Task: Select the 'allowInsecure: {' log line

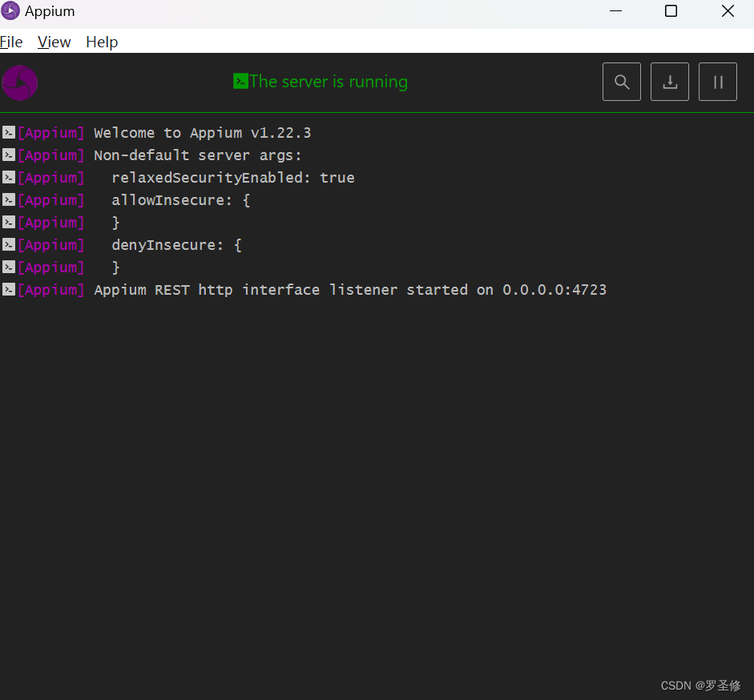Action: [181, 200]
